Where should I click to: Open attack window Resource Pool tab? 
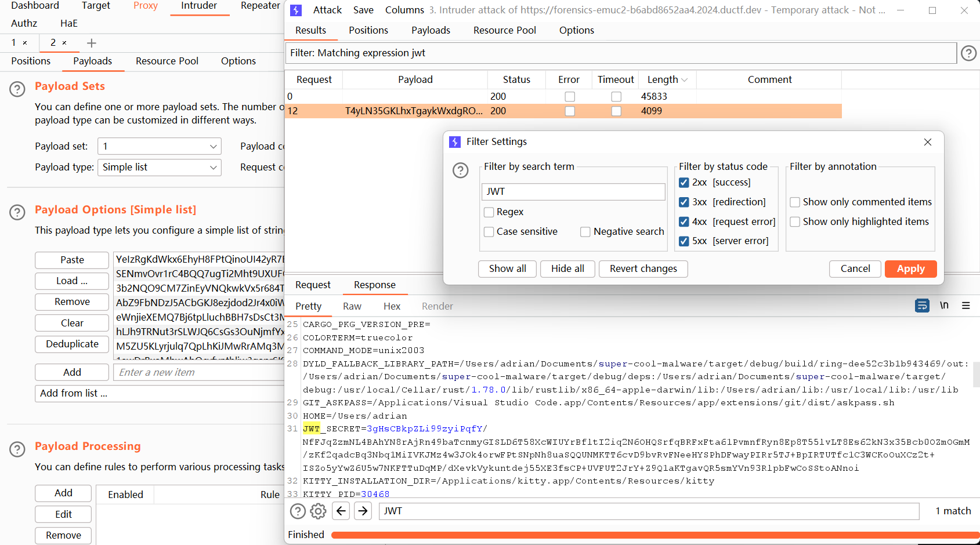point(505,30)
